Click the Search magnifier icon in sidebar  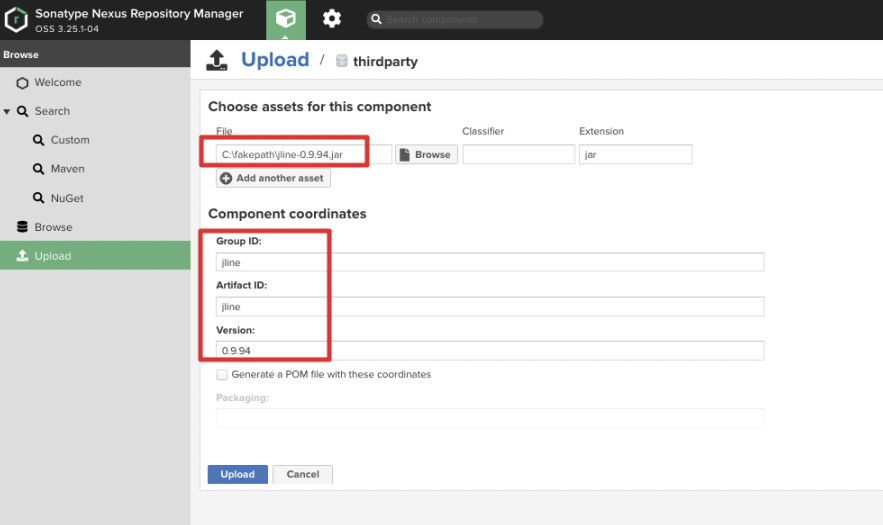coord(23,112)
